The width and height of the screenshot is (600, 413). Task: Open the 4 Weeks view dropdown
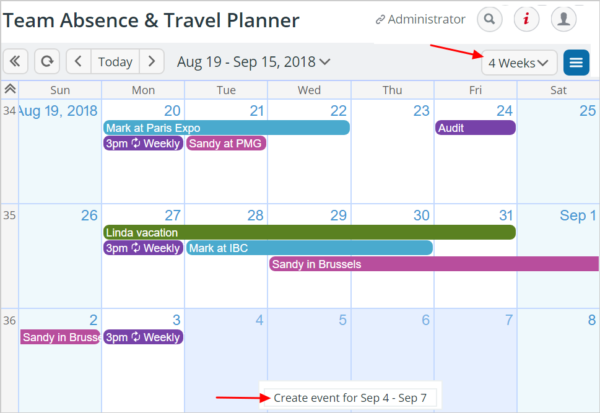pos(519,63)
